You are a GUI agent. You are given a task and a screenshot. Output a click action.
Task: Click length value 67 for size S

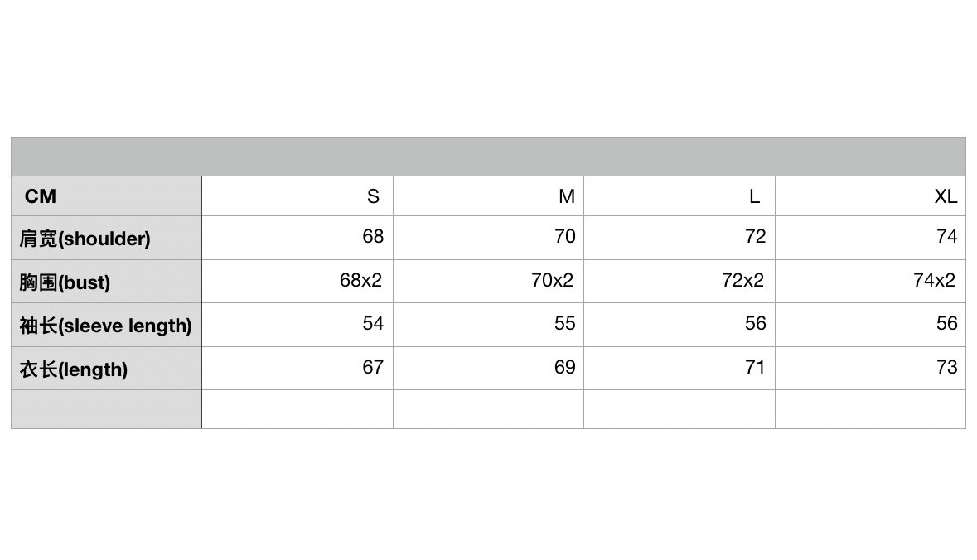(373, 367)
